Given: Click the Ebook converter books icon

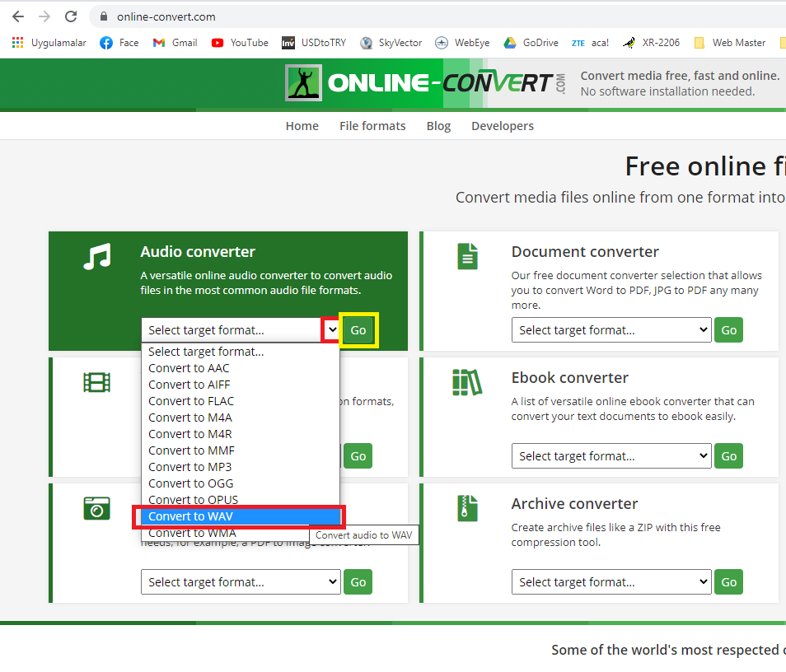Looking at the screenshot, I should click(467, 382).
